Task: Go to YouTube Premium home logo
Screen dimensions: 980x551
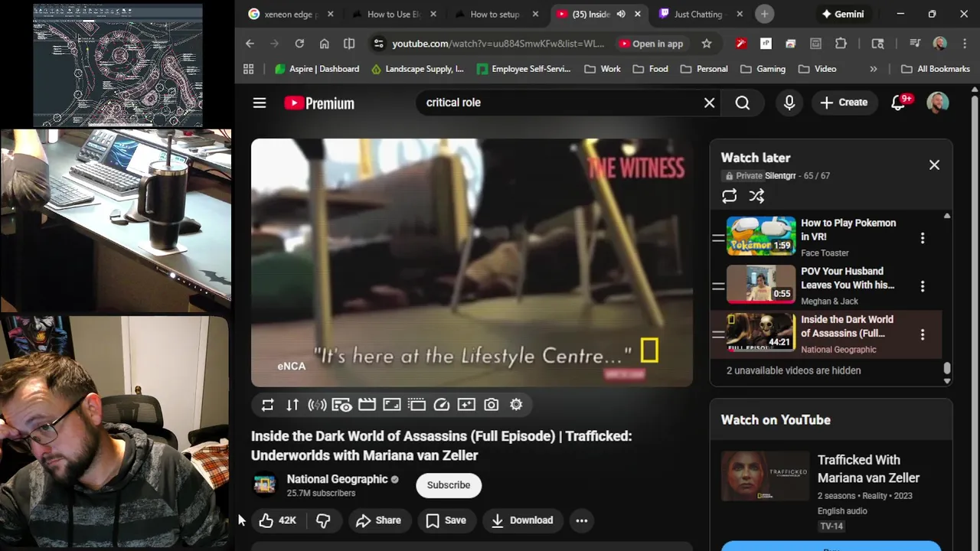Action: click(x=319, y=103)
